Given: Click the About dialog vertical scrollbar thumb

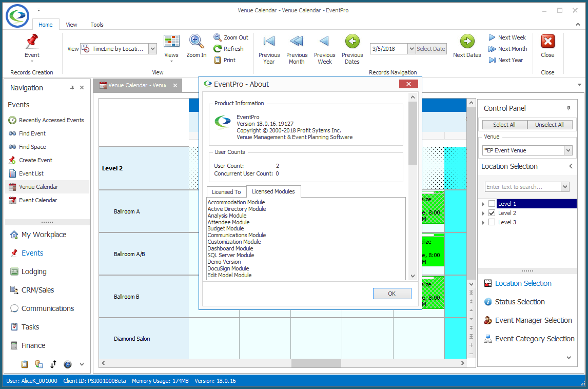Looking at the screenshot, I should pos(413,133).
